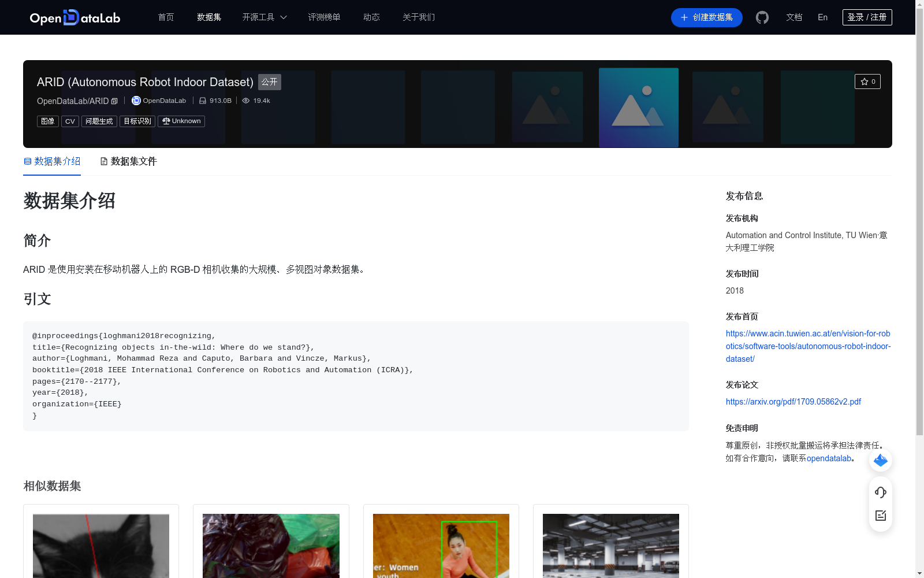
Task: Click the CV tag
Action: 70,121
